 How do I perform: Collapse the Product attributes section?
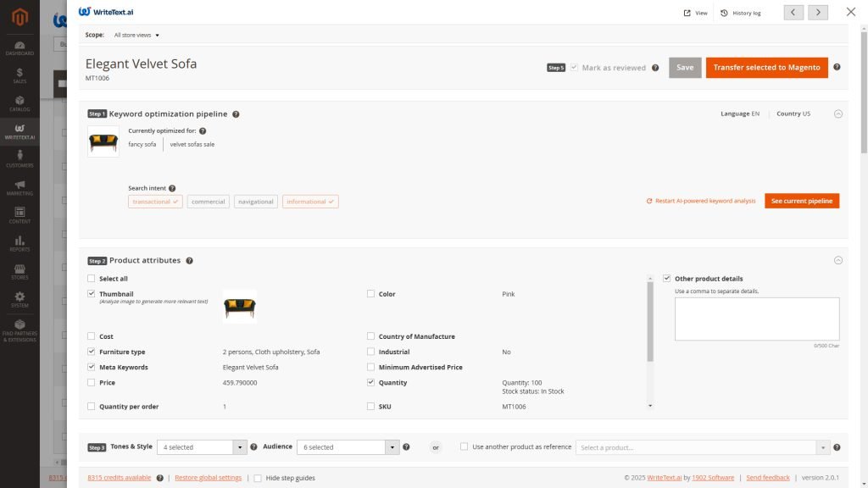coord(838,261)
